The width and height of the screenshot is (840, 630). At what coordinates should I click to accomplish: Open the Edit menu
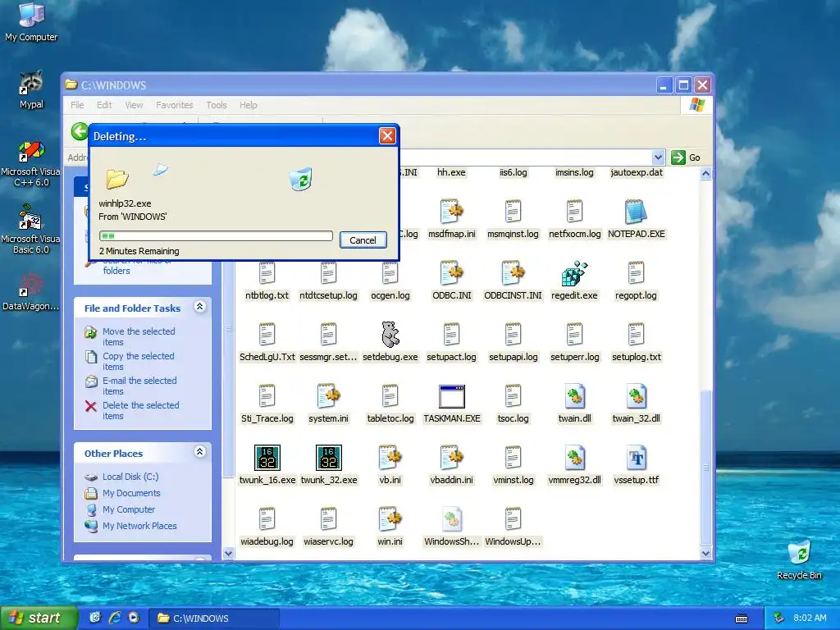[x=104, y=105]
